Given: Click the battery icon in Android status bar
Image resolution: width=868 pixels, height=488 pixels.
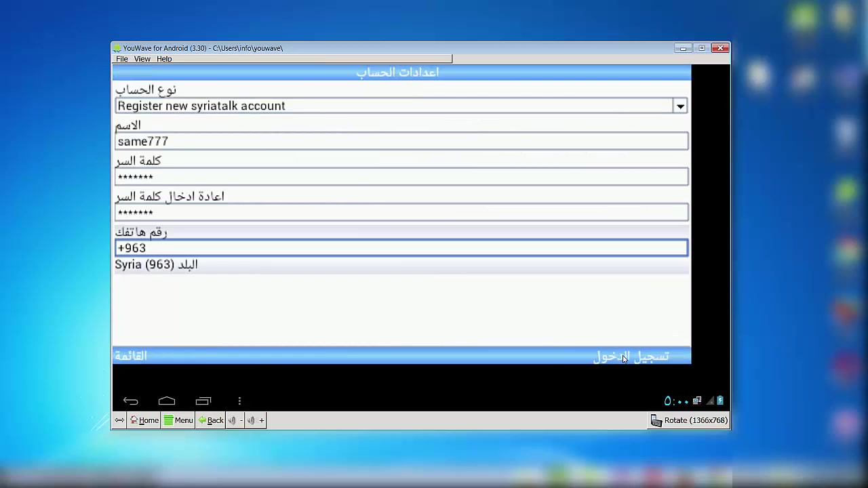Looking at the screenshot, I should 720,401.
